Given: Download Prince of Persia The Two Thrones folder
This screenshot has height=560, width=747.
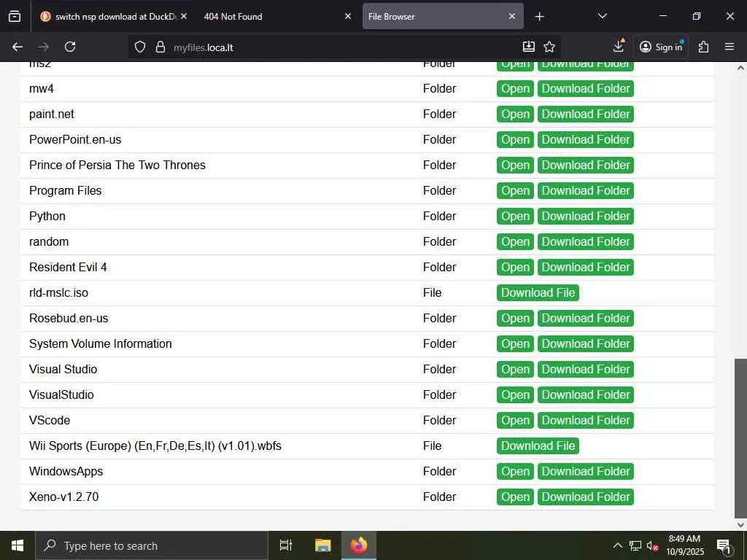Looking at the screenshot, I should [x=586, y=166].
